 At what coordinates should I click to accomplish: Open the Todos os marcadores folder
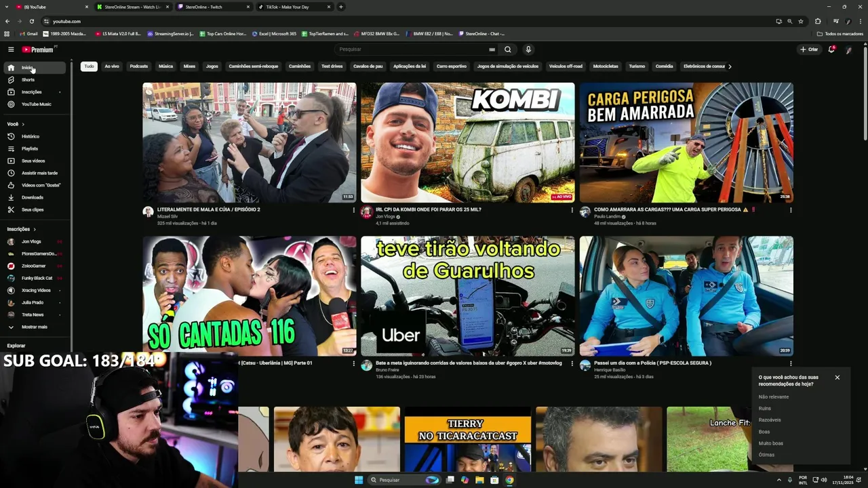[x=840, y=34]
